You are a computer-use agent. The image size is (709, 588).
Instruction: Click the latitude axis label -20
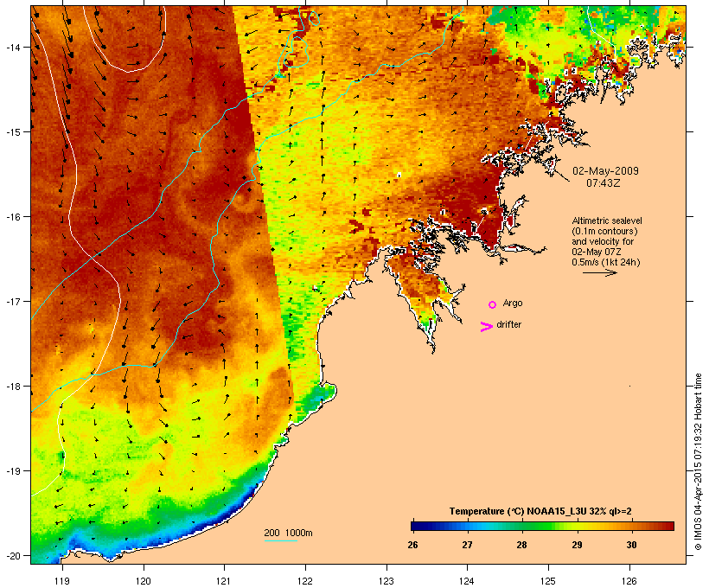point(13,556)
